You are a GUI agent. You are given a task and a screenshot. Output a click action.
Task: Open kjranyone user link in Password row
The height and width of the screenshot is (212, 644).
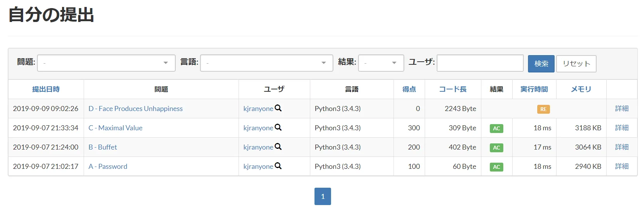(x=258, y=167)
